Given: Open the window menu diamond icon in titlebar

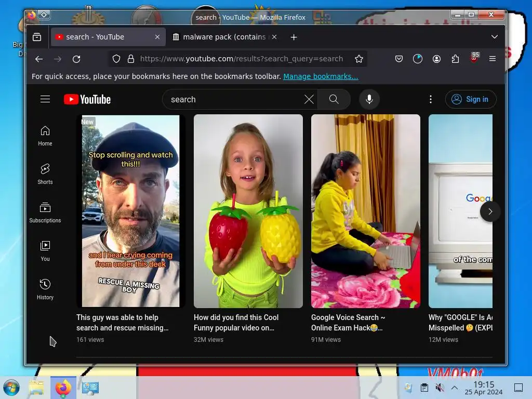Looking at the screenshot, I should coord(44,15).
